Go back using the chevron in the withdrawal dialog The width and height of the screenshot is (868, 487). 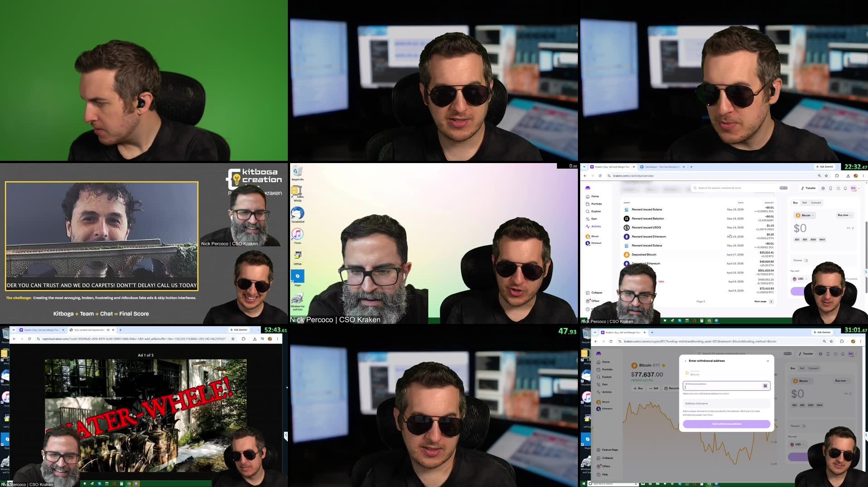685,361
